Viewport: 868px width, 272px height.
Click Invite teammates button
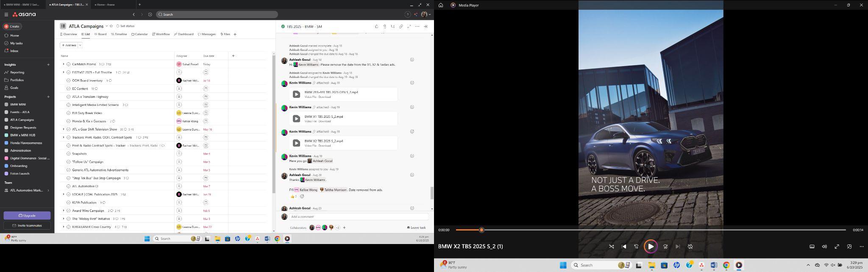27,226
